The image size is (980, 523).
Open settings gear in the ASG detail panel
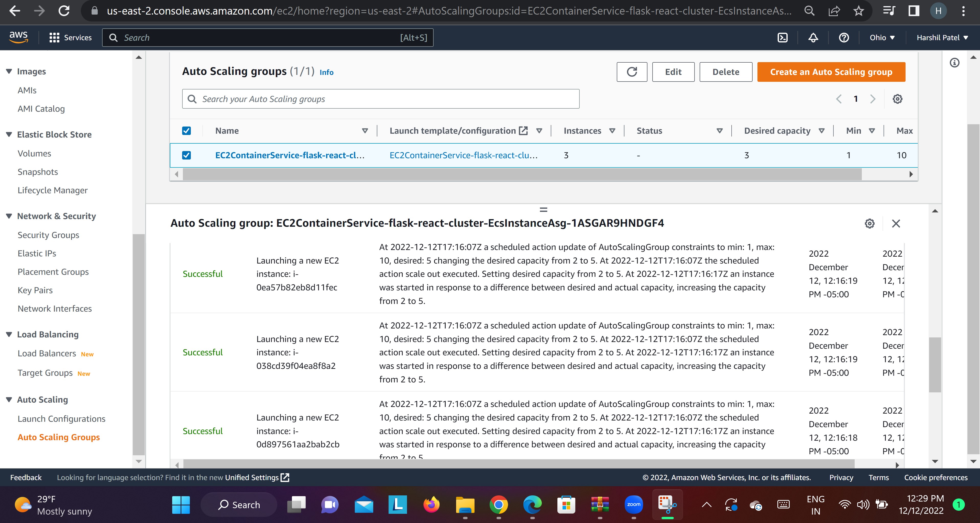click(x=870, y=223)
